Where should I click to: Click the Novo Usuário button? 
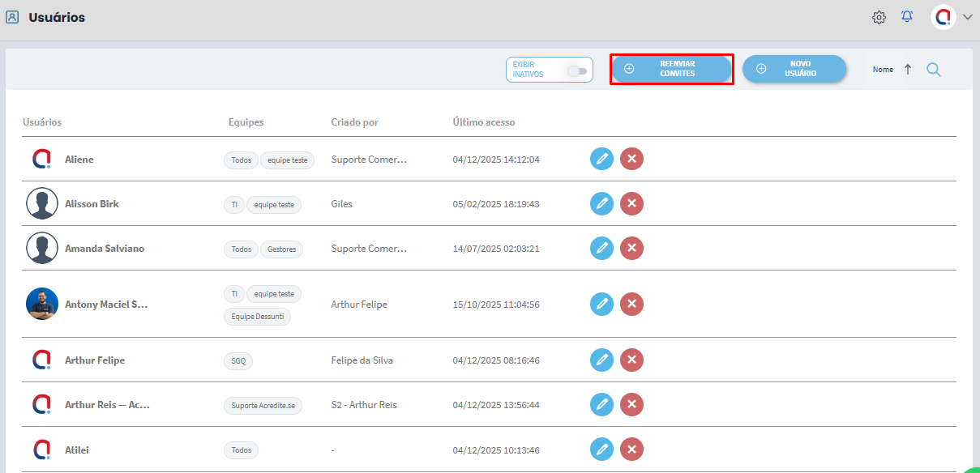(794, 69)
